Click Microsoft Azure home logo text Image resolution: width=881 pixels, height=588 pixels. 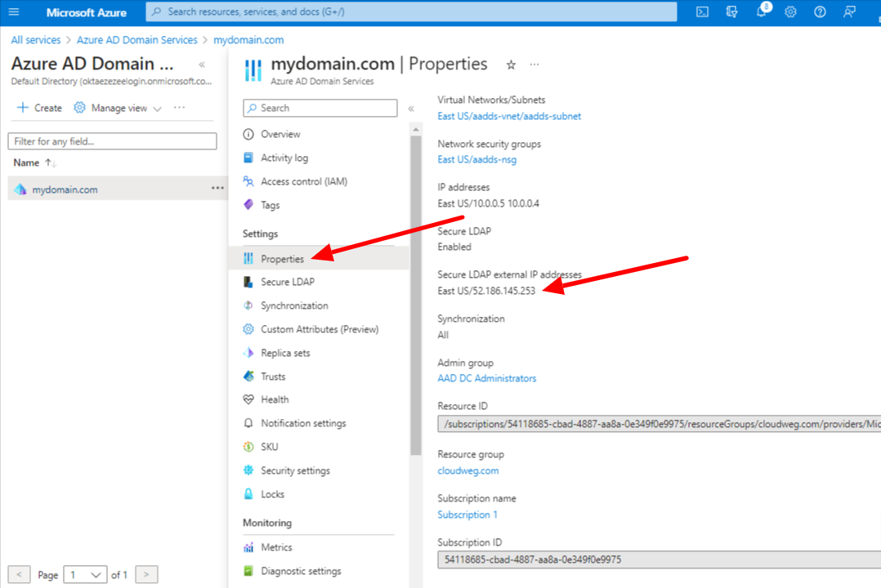click(x=86, y=12)
